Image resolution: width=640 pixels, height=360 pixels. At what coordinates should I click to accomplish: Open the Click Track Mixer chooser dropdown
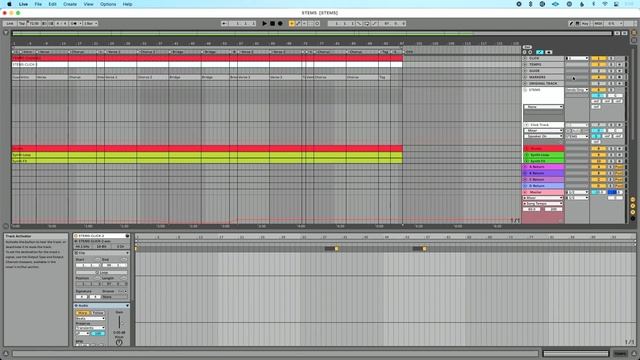543,131
